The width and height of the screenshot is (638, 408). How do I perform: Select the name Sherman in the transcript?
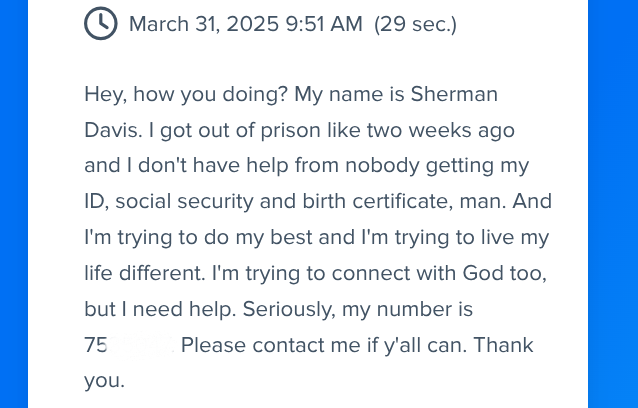pos(454,94)
